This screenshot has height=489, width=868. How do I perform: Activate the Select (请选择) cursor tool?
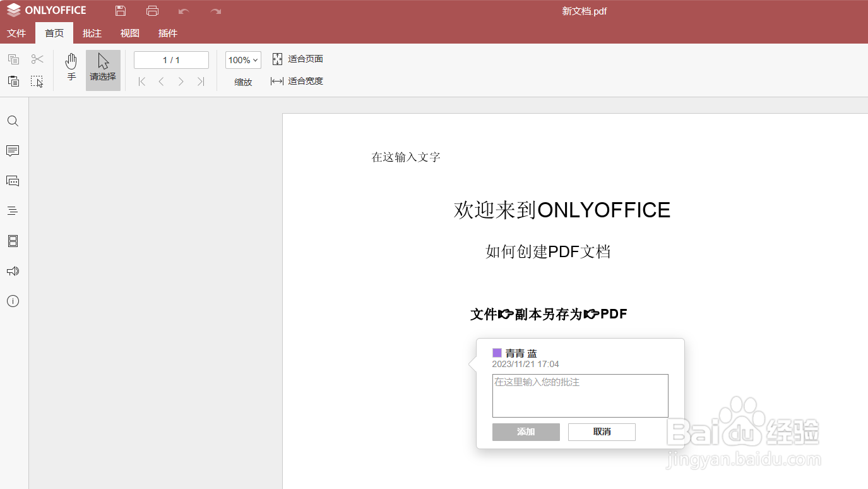103,70
